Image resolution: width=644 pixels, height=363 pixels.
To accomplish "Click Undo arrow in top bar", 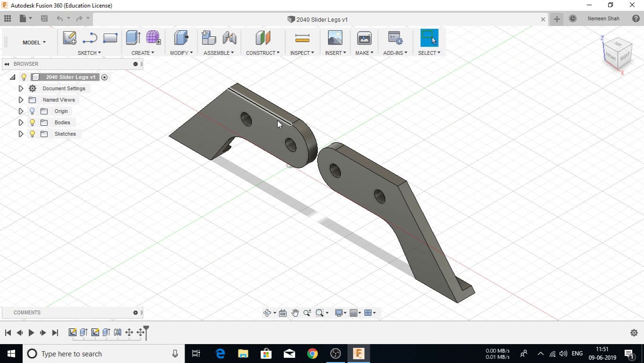I will pyautogui.click(x=60, y=18).
